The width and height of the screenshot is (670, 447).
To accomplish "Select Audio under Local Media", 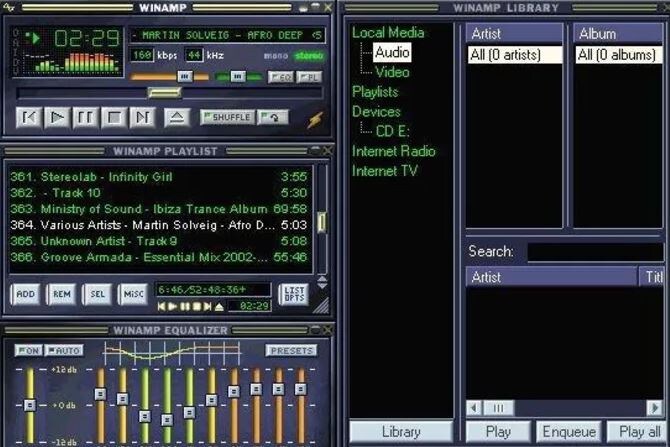I will pos(392,52).
